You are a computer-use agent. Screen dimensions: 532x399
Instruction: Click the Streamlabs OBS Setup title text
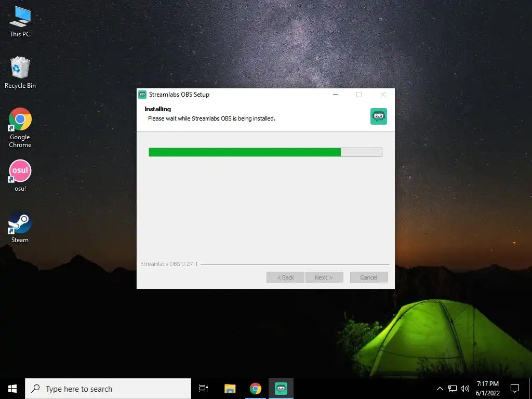(179, 95)
